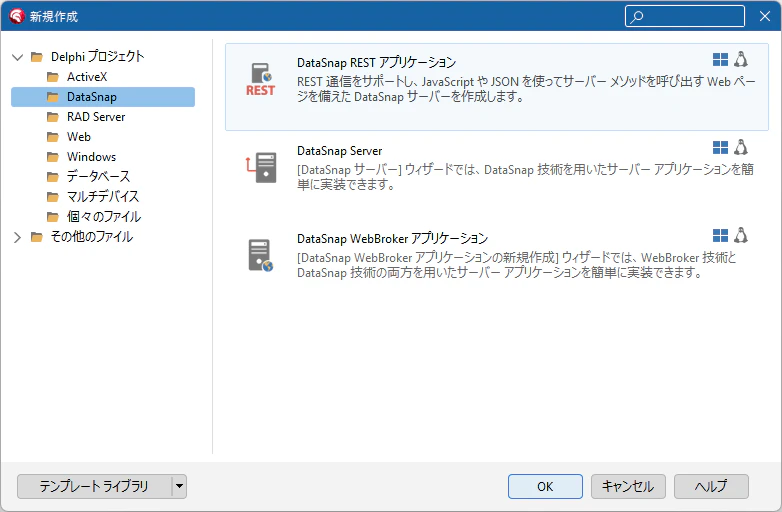
Task: Select the DataSnap category
Action: 103,97
